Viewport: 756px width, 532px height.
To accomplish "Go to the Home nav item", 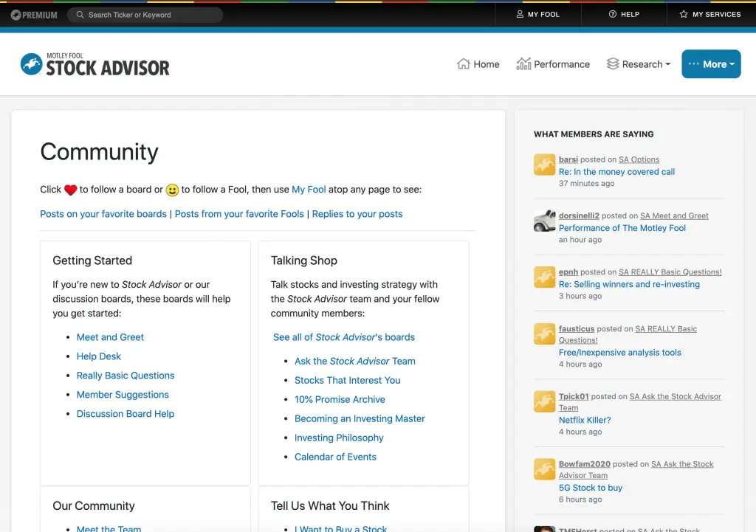I will click(478, 64).
